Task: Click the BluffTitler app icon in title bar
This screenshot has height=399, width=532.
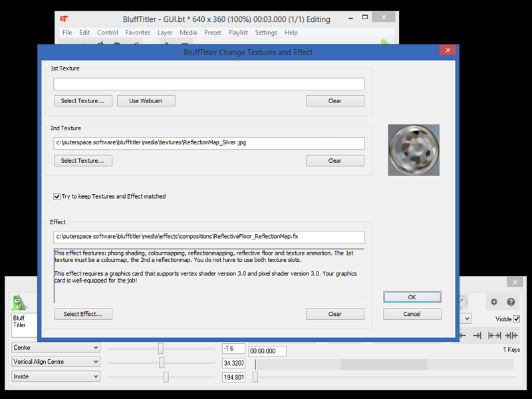Action: 64,19
